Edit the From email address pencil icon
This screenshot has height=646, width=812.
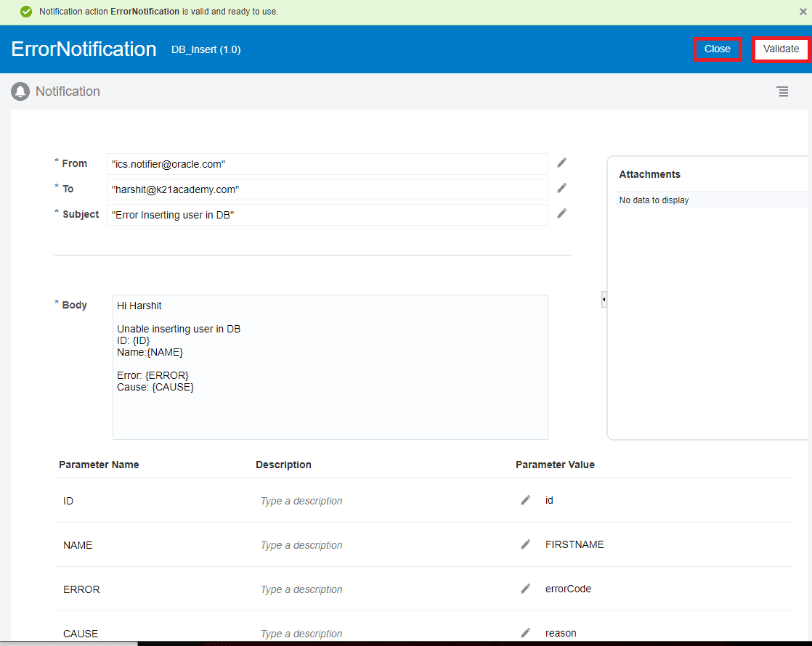coord(561,163)
